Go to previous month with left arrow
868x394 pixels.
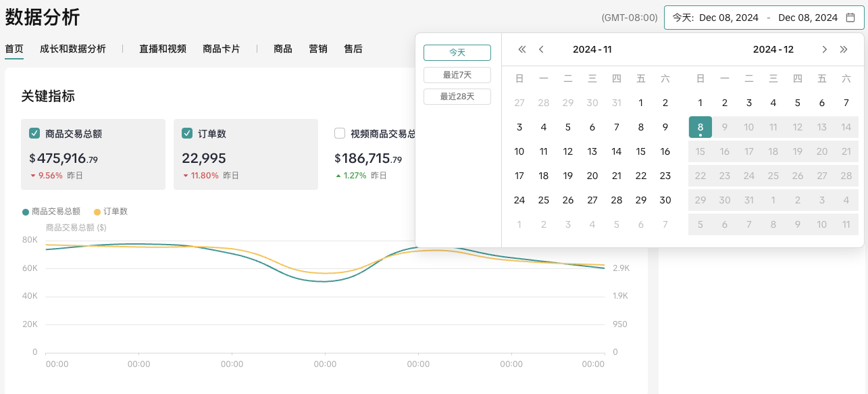click(541, 49)
